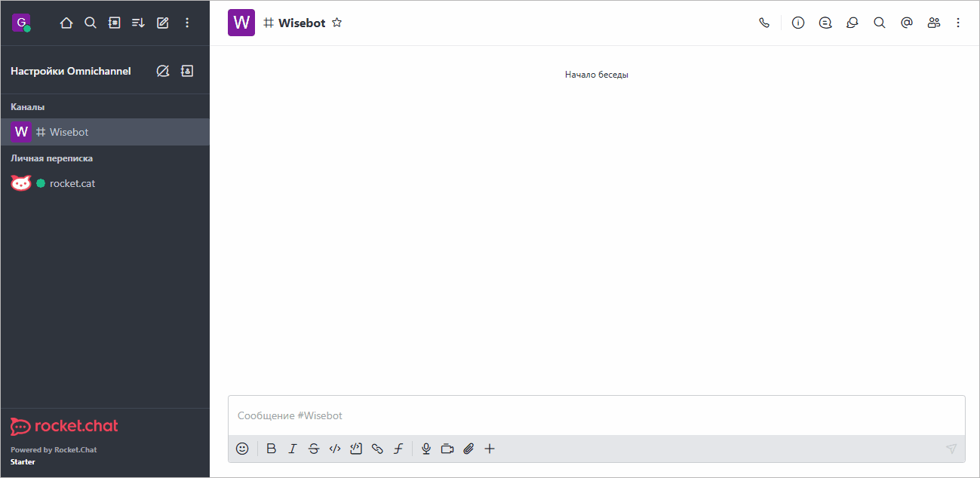
Task: Open sidebar sort display options
Action: (x=138, y=23)
